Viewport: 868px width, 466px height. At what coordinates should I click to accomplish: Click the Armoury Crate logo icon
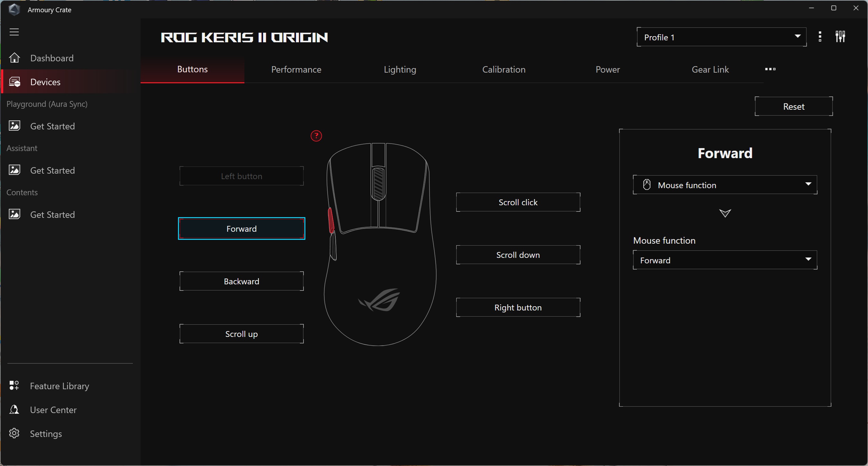(x=14, y=9)
